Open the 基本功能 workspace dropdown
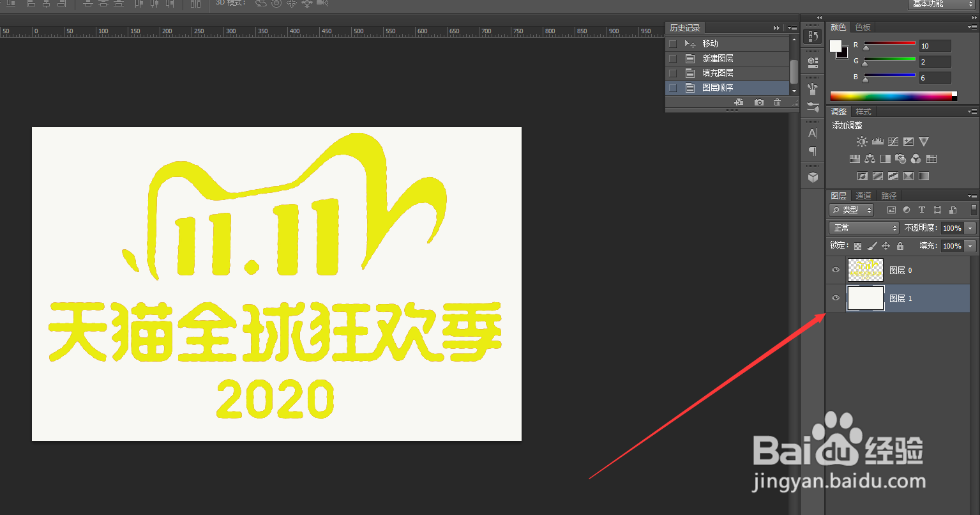980x515 pixels. click(942, 4)
